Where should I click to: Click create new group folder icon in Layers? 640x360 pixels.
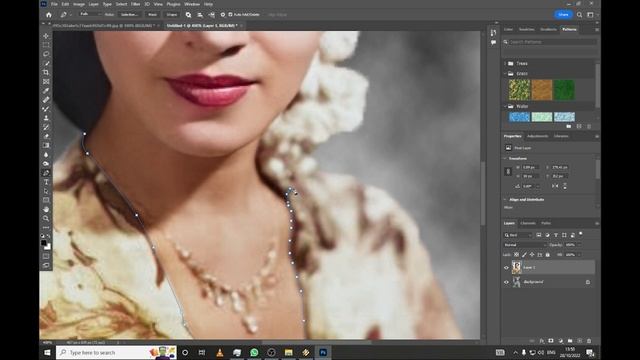click(x=570, y=340)
